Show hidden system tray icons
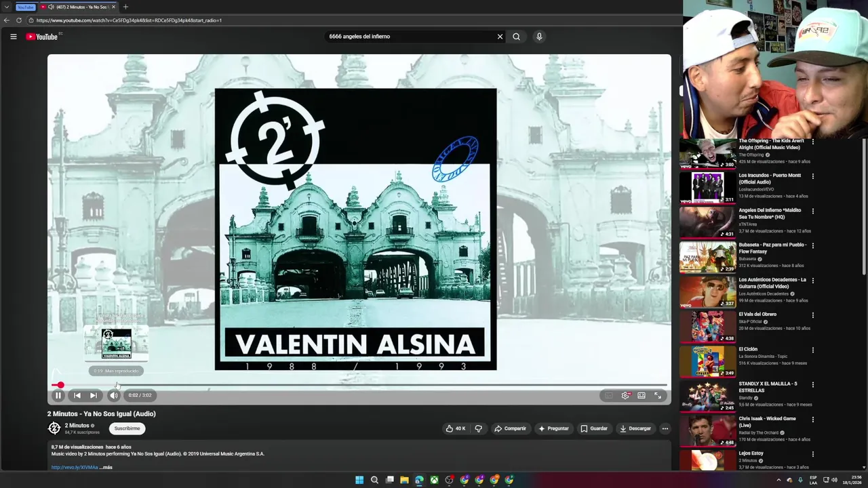The height and width of the screenshot is (488, 868). tap(778, 480)
